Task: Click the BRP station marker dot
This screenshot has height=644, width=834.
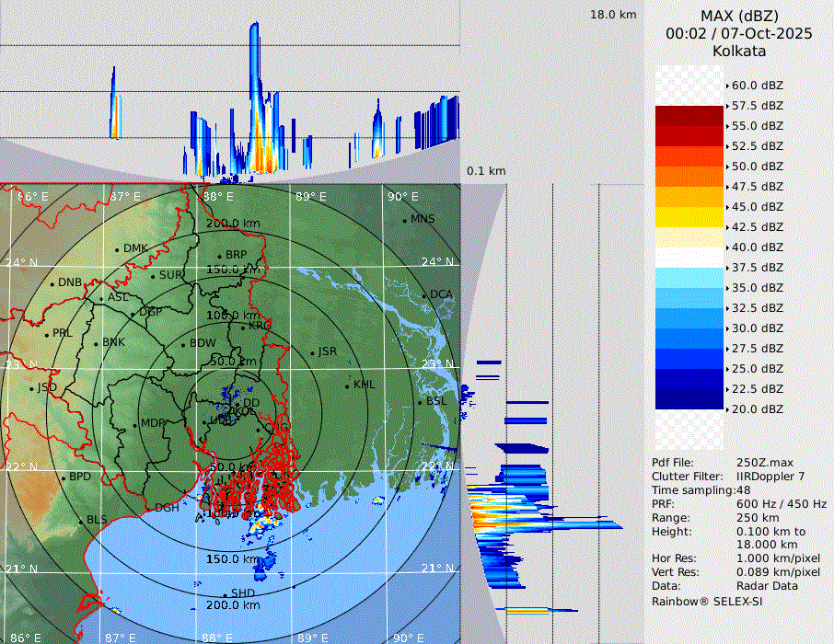Action: click(220, 256)
